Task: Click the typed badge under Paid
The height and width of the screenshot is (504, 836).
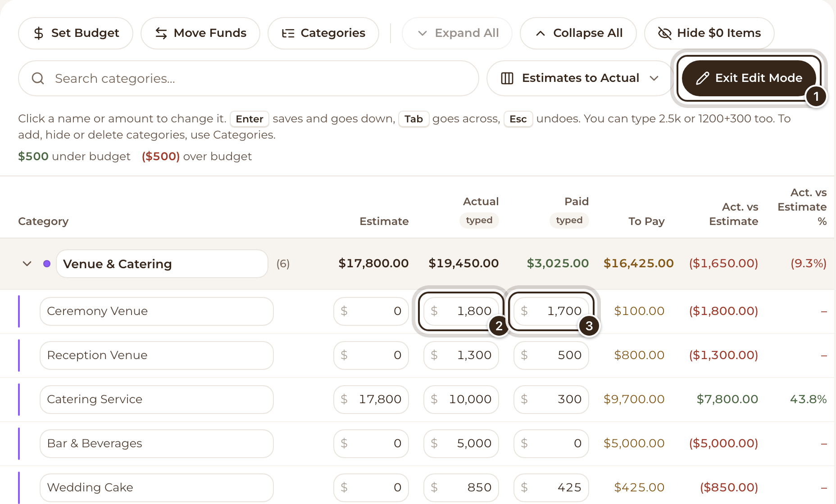Action: point(569,220)
